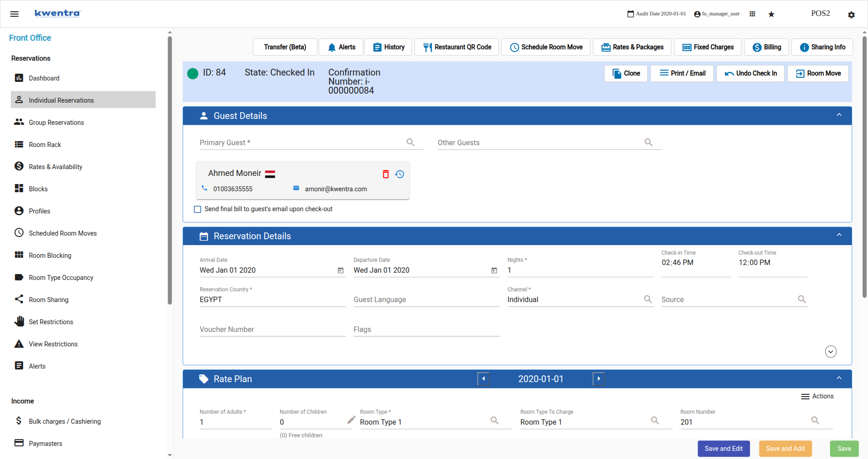The height and width of the screenshot is (459, 868).
Task: Open Room Rack in sidebar
Action: (x=83, y=144)
